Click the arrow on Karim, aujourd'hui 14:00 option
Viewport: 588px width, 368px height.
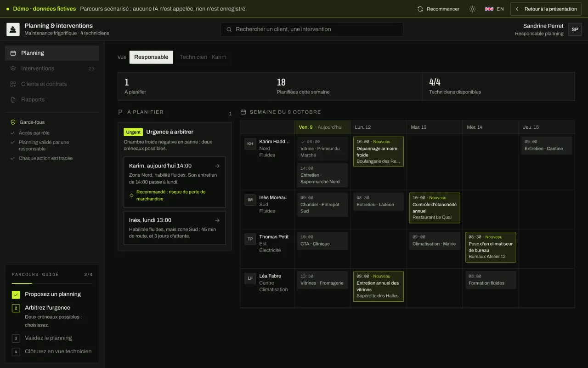pyautogui.click(x=217, y=166)
